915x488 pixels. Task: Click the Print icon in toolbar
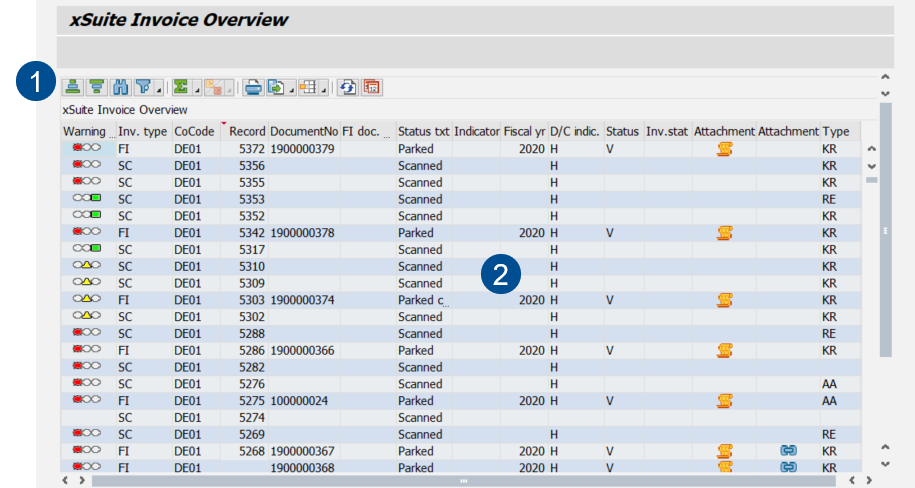[x=253, y=87]
